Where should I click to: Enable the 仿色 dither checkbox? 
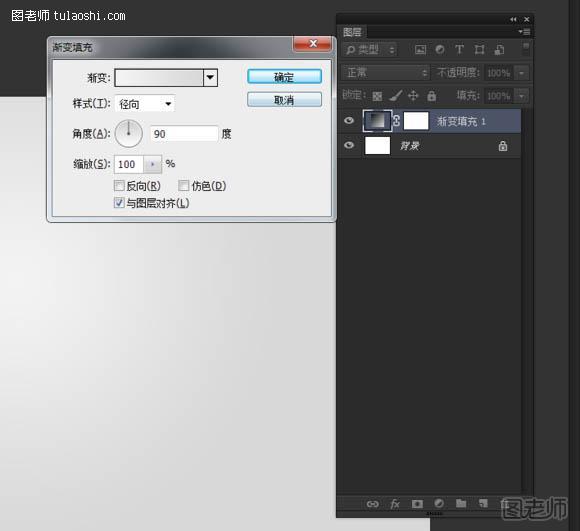pos(183,186)
